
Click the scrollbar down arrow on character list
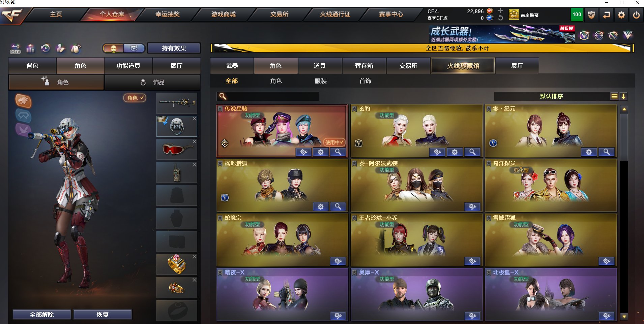[x=624, y=317]
